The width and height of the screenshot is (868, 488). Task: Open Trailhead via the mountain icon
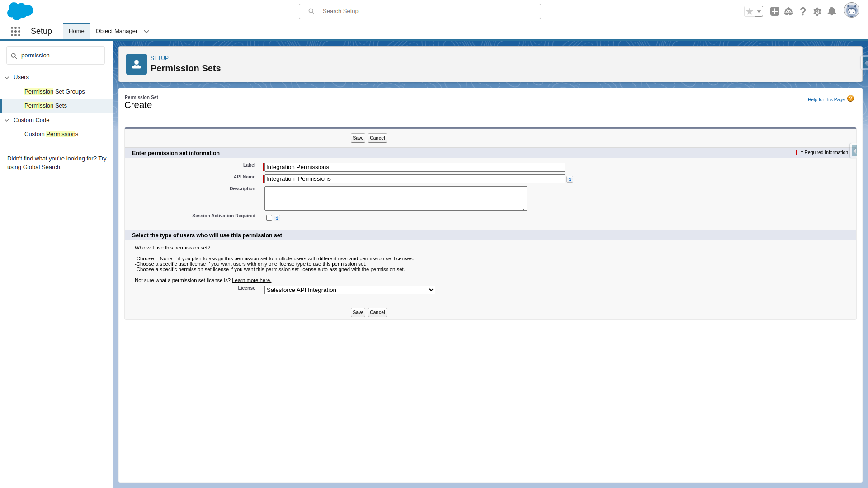pos(789,11)
